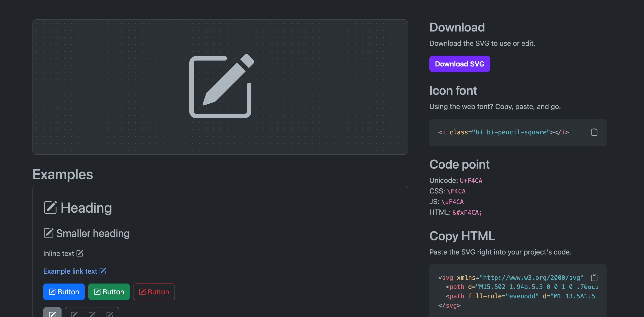
Task: Follow the Example link text link
Action: [70, 271]
